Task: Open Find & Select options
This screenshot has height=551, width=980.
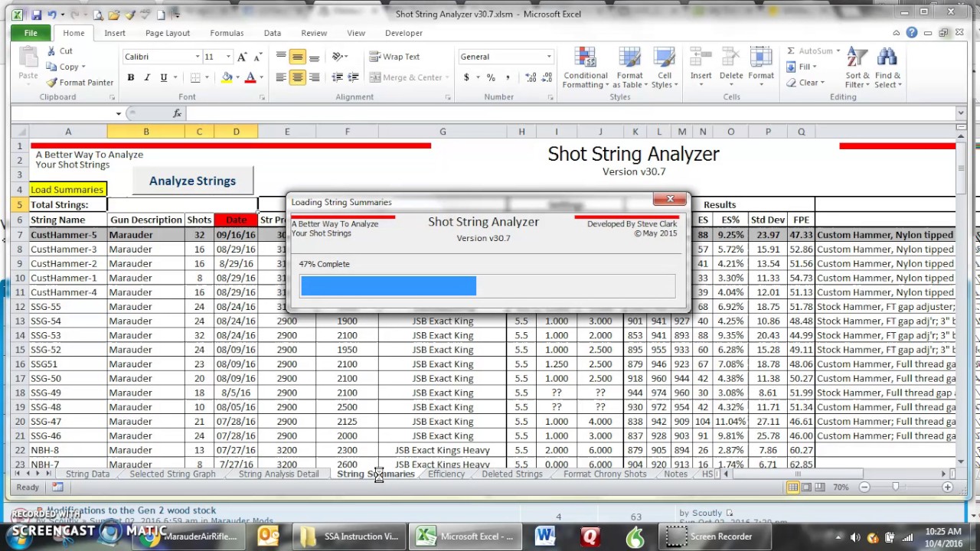Action: 887,68
